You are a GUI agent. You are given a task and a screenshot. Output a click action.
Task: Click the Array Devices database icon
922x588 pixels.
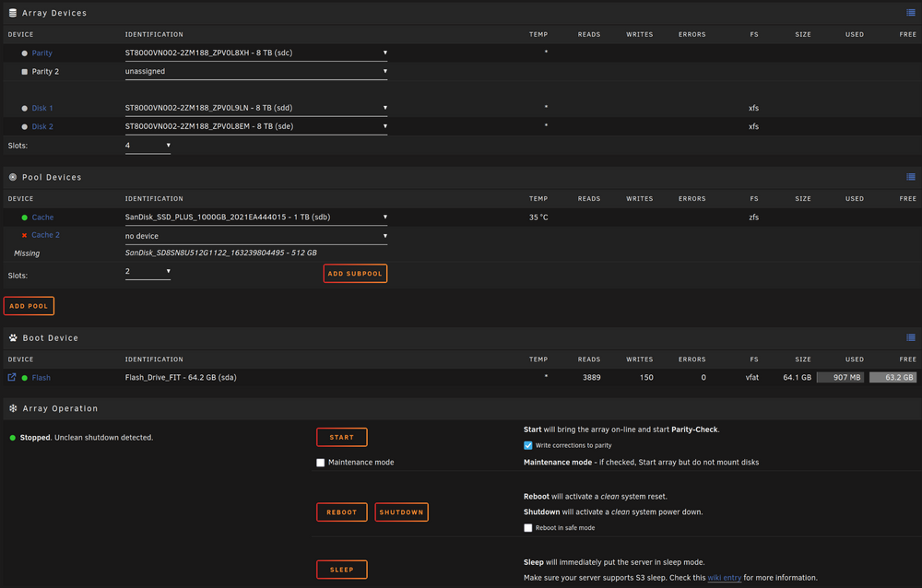(12, 12)
